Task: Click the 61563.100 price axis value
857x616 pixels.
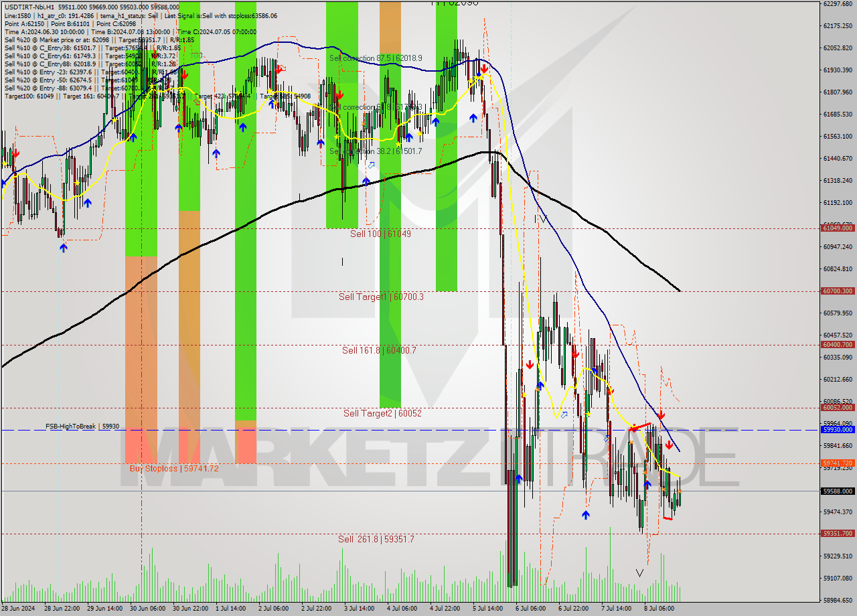Action: click(837, 136)
